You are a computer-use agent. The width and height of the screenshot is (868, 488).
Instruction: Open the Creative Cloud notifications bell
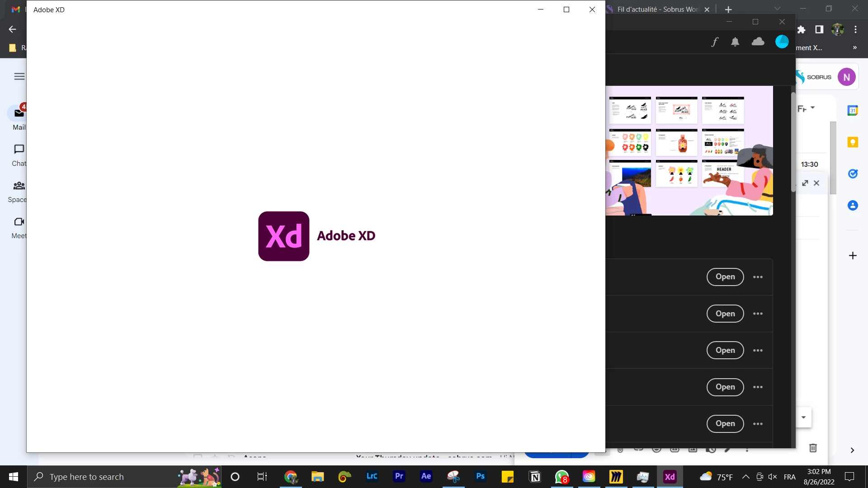pyautogui.click(x=735, y=42)
